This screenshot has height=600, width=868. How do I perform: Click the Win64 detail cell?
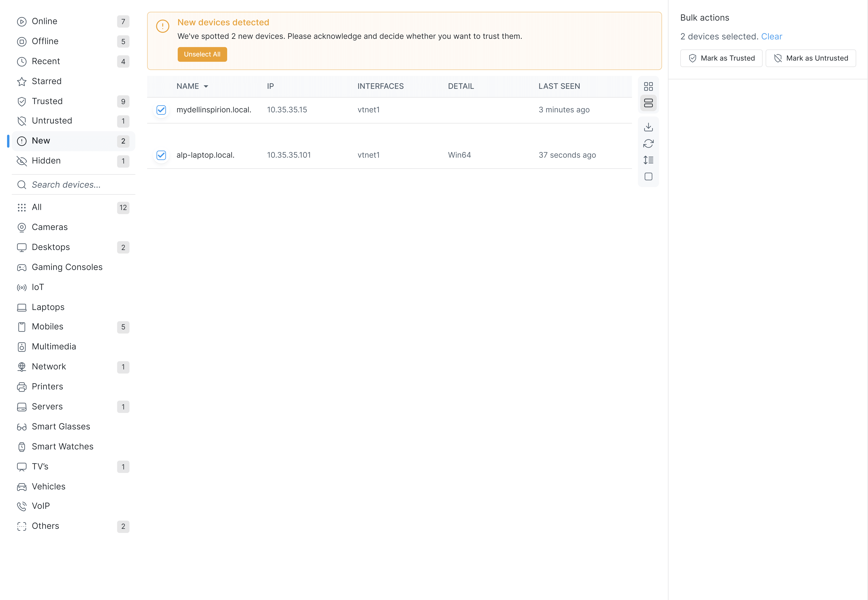click(x=460, y=155)
